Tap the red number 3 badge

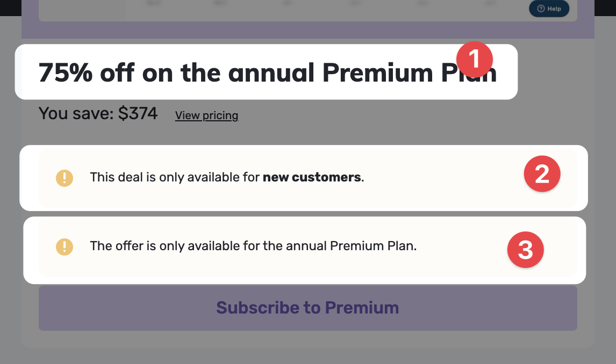point(525,250)
